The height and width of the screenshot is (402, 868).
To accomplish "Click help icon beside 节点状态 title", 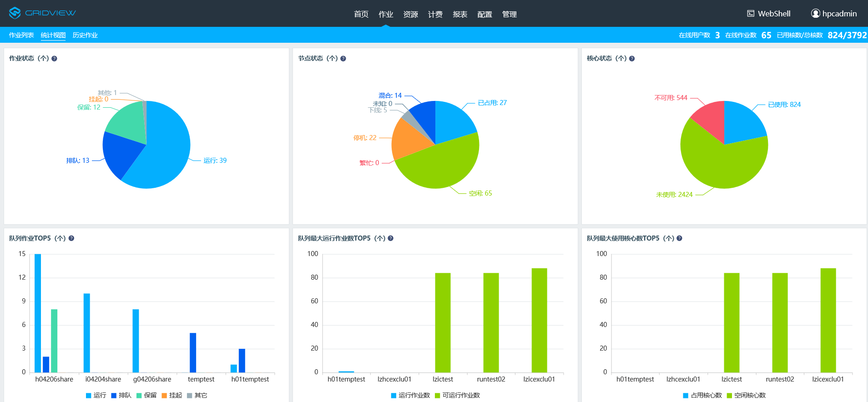I will click(343, 59).
